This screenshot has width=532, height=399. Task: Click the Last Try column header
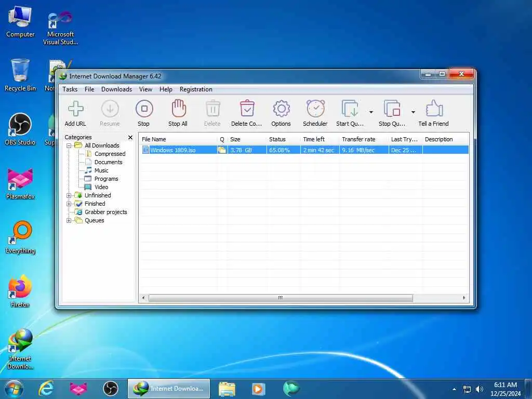point(405,139)
